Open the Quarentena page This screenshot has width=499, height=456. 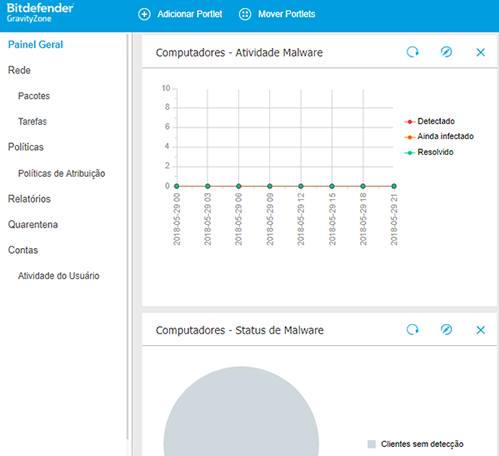33,225
